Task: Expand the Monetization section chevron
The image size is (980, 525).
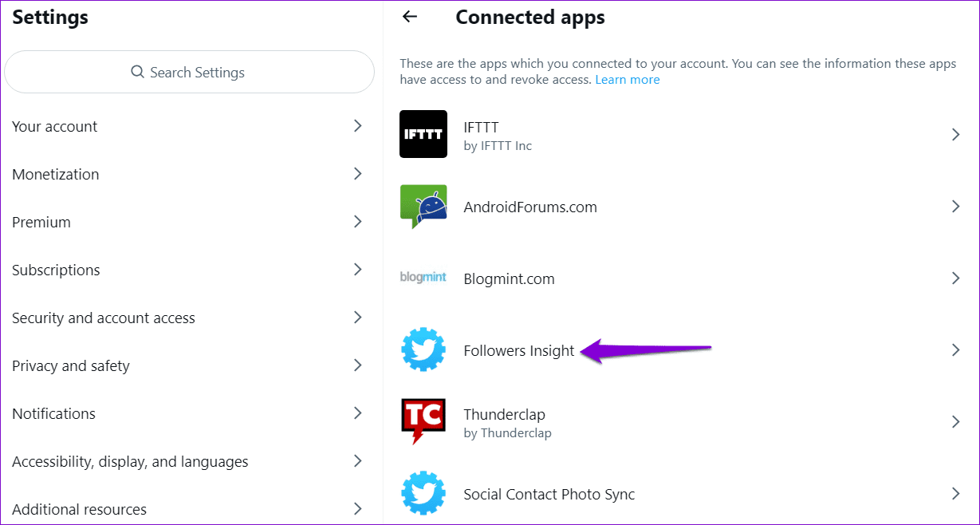Action: click(357, 174)
